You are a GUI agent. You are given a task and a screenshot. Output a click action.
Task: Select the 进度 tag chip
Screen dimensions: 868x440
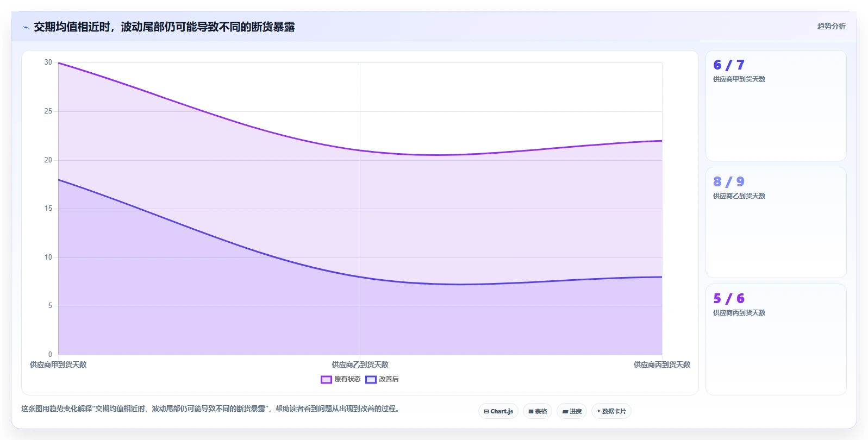(572, 411)
